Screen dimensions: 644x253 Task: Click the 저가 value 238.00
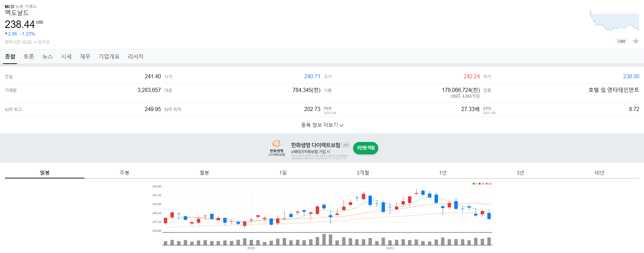[631, 76]
